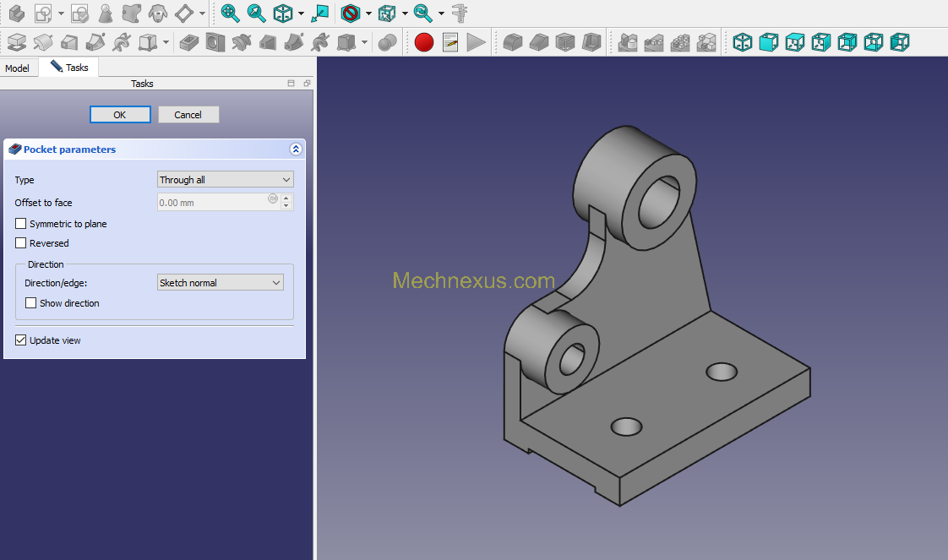Select the Linear pattern tool icon
Image resolution: width=948 pixels, height=560 pixels.
[x=654, y=42]
